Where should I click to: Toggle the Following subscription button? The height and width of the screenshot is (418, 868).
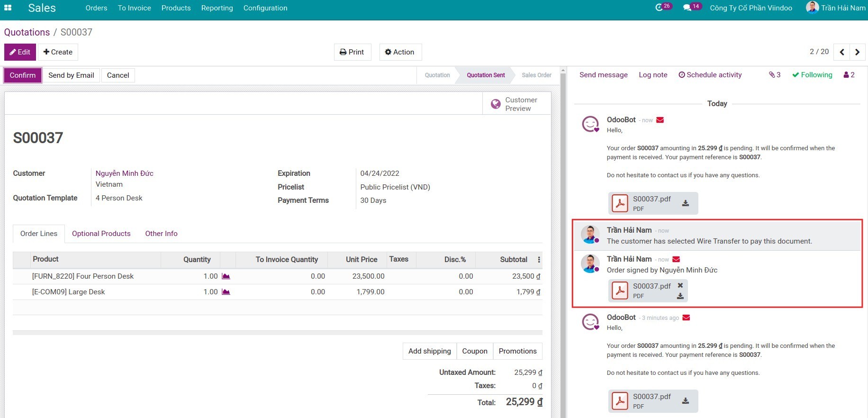click(x=812, y=75)
